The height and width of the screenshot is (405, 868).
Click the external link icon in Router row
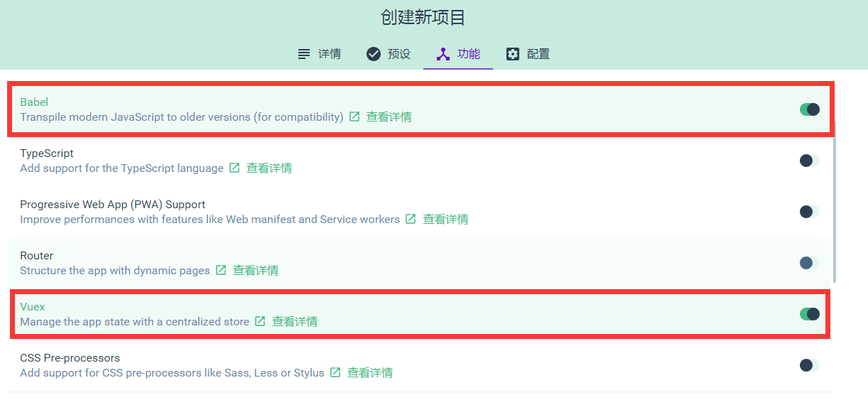pyautogui.click(x=221, y=270)
